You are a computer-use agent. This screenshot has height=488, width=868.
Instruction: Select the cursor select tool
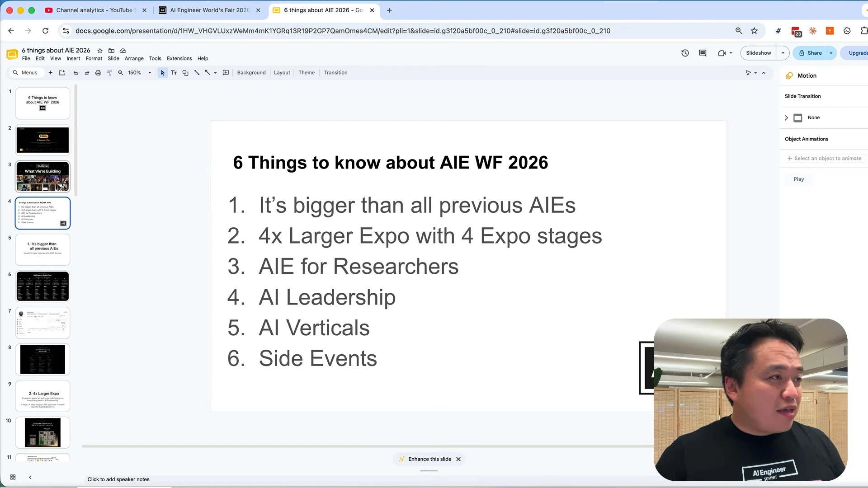162,73
